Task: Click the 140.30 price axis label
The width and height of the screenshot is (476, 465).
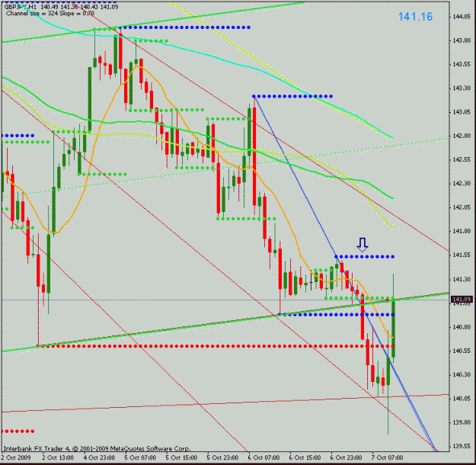Action: click(462, 375)
